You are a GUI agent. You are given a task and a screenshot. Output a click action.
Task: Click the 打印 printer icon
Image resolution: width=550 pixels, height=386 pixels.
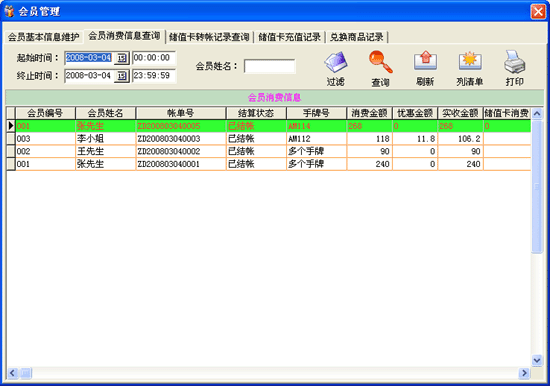[x=515, y=61]
